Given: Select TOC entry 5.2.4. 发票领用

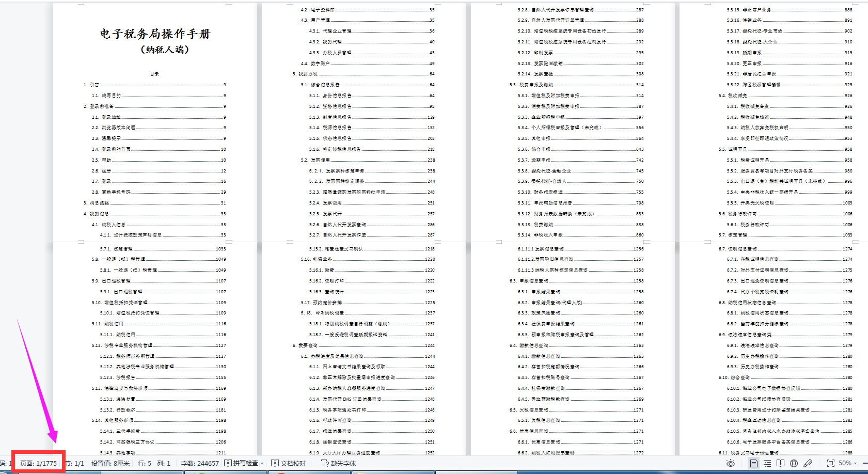Looking at the screenshot, I should pyautogui.click(x=372, y=203).
